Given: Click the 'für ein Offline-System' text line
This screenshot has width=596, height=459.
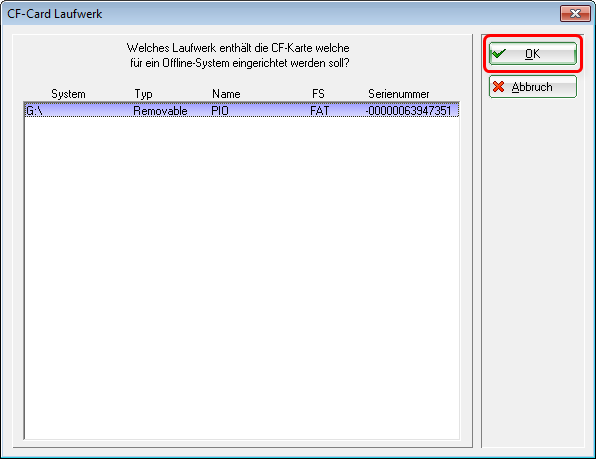Looking at the screenshot, I should click(239, 63).
